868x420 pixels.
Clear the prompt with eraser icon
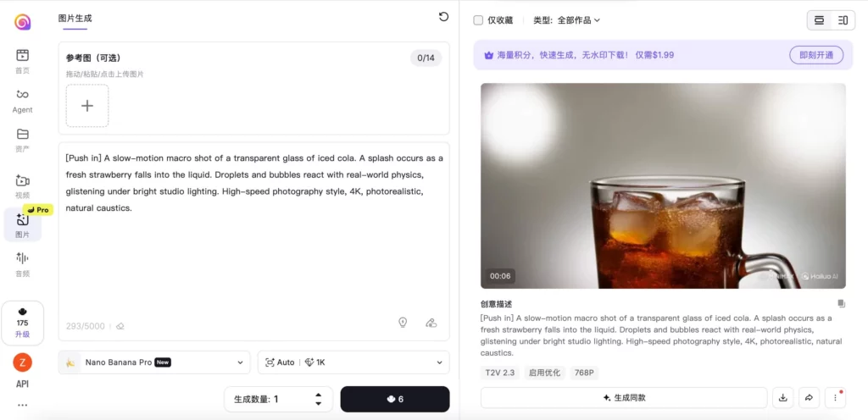(120, 326)
